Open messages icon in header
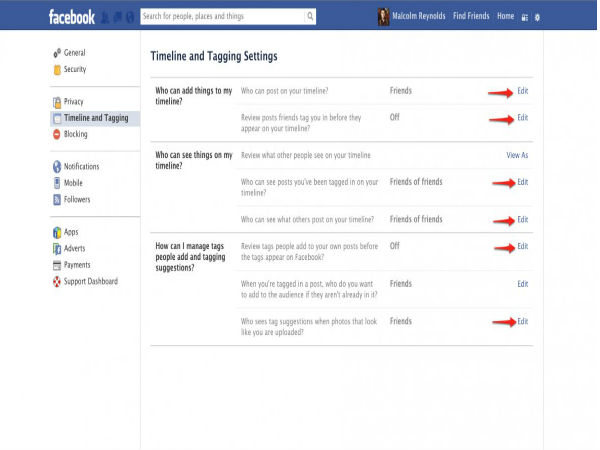The height and width of the screenshot is (450, 600). (x=117, y=17)
